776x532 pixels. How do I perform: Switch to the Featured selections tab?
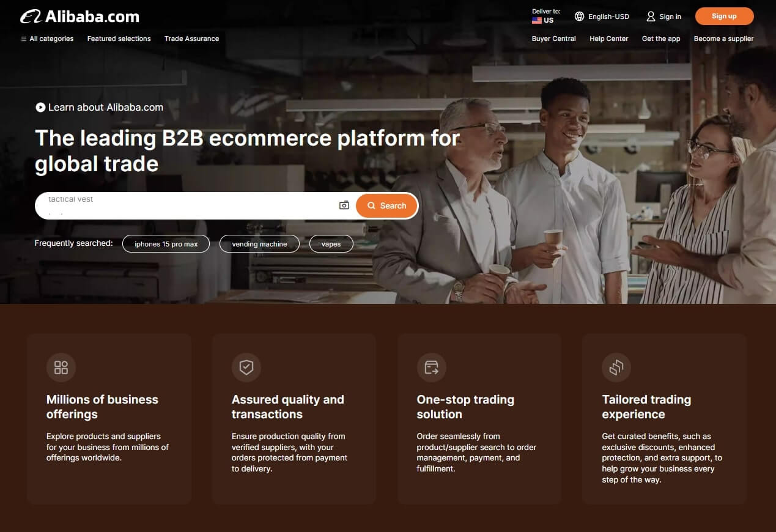(x=119, y=39)
